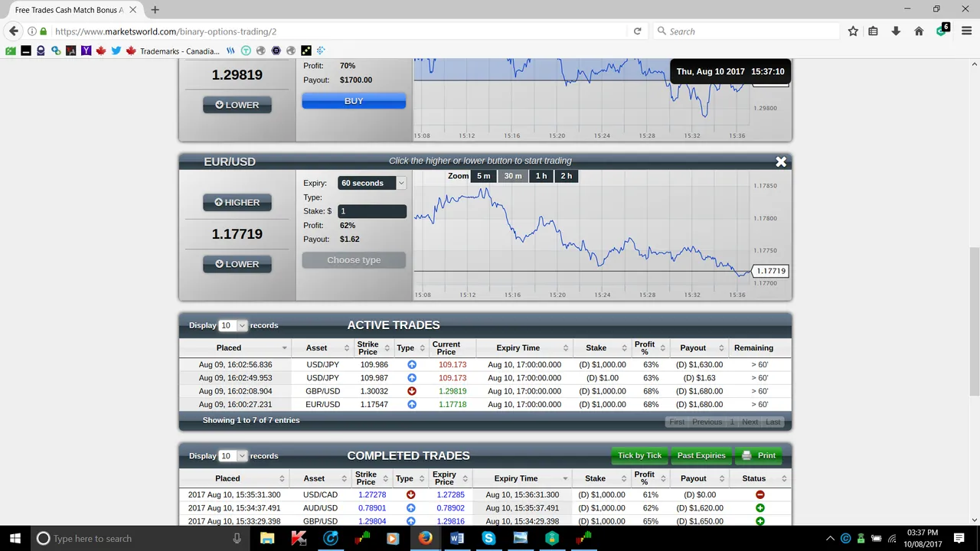Go to Next page of active trades
980x551 pixels.
[750, 422]
